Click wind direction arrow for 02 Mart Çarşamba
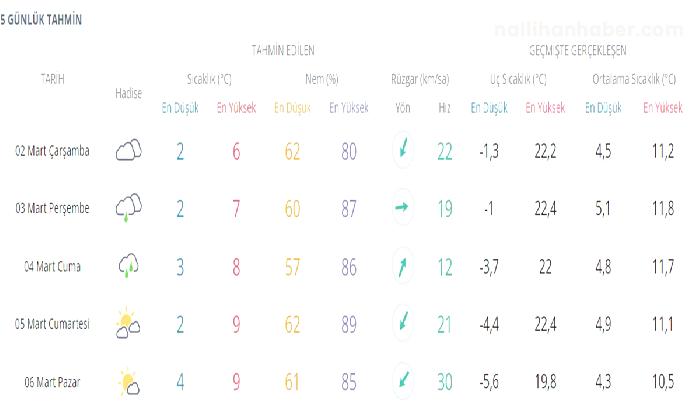This screenshot has width=700, height=420. tap(403, 148)
